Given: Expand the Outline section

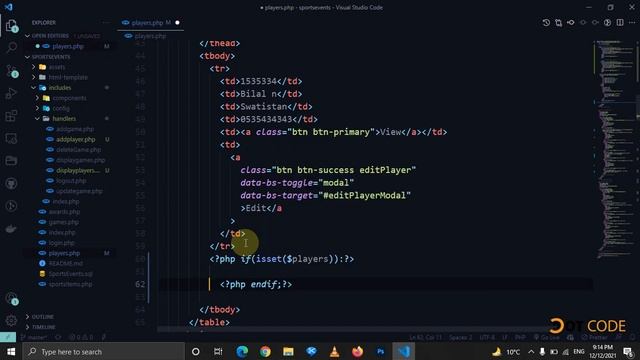Looking at the screenshot, I should (42, 317).
